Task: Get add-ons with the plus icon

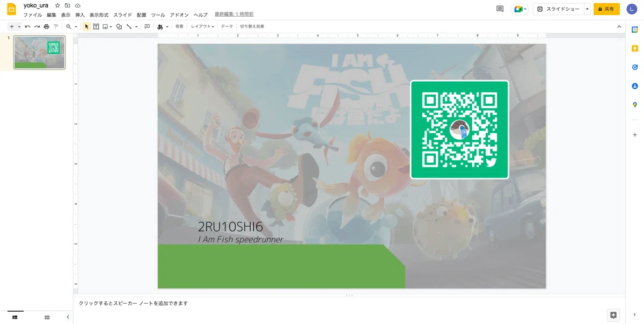Action: pyautogui.click(x=635, y=135)
